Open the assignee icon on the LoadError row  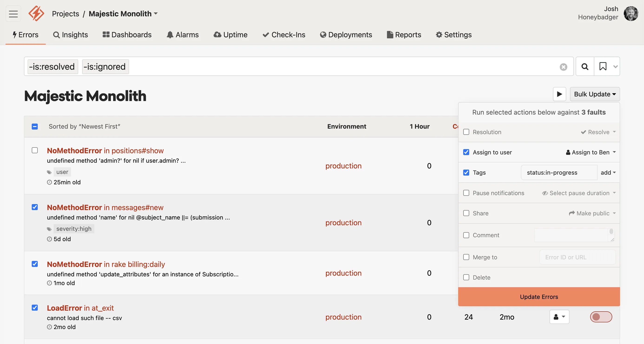pyautogui.click(x=559, y=317)
